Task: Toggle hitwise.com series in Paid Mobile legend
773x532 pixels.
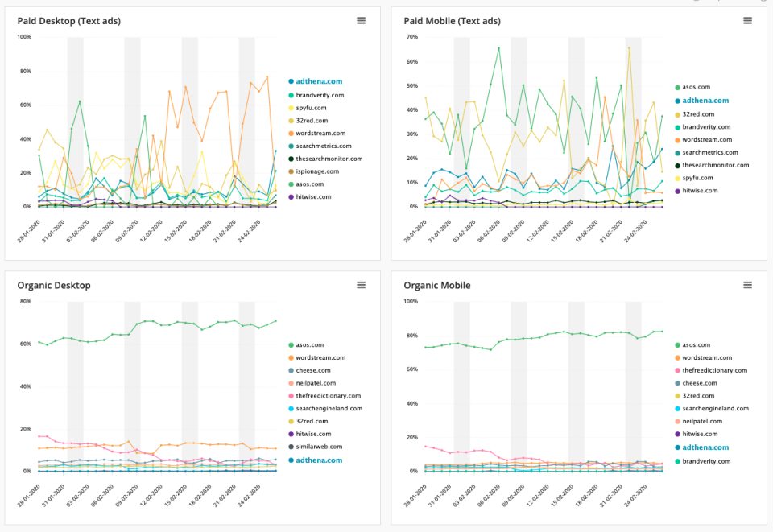Action: point(696,191)
